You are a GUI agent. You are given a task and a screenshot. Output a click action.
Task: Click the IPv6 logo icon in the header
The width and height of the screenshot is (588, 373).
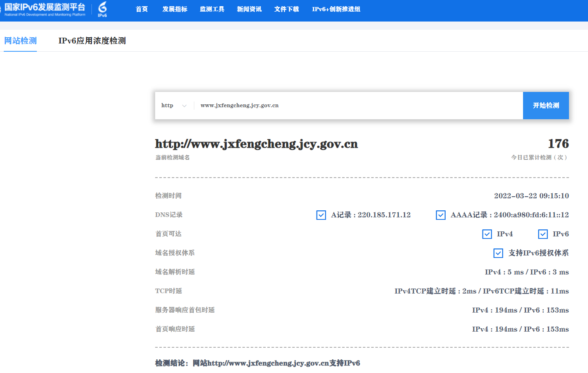102,9
